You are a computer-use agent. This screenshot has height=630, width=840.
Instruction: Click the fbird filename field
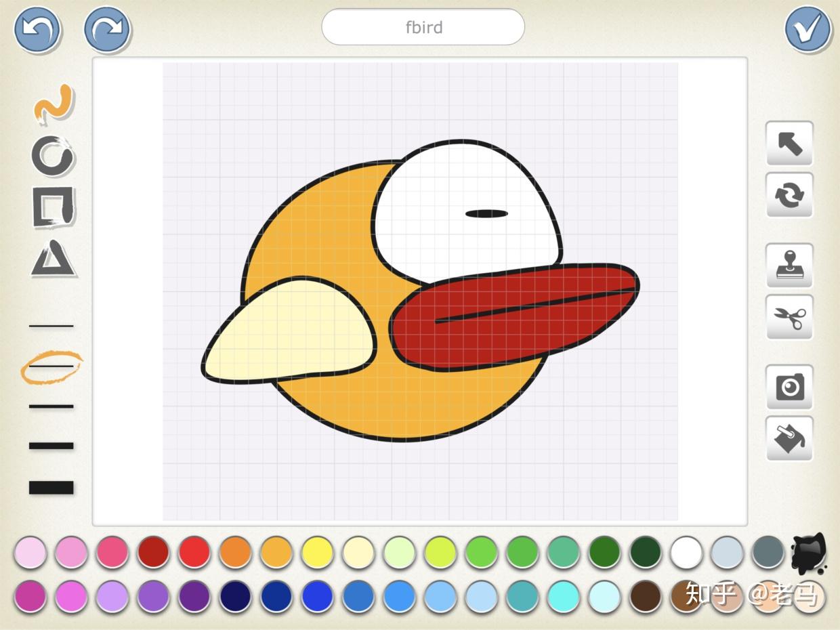point(423,27)
